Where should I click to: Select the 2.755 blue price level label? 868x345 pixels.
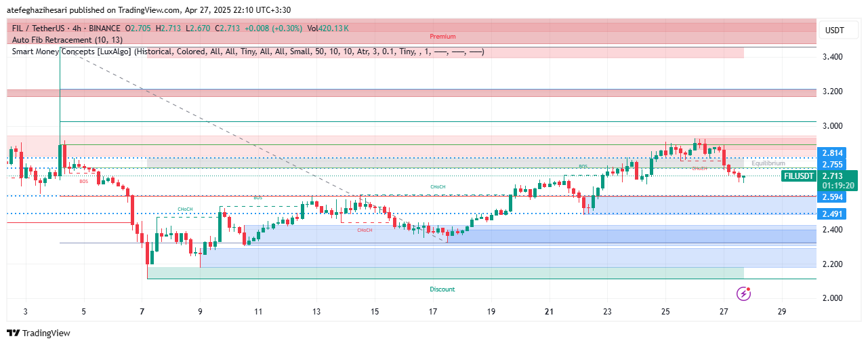(x=831, y=165)
